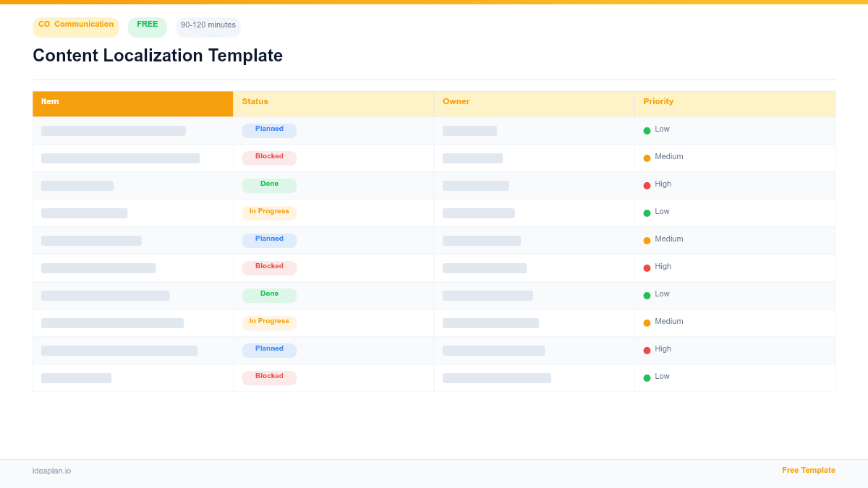Click the Content Localization Template heading

coord(157,55)
